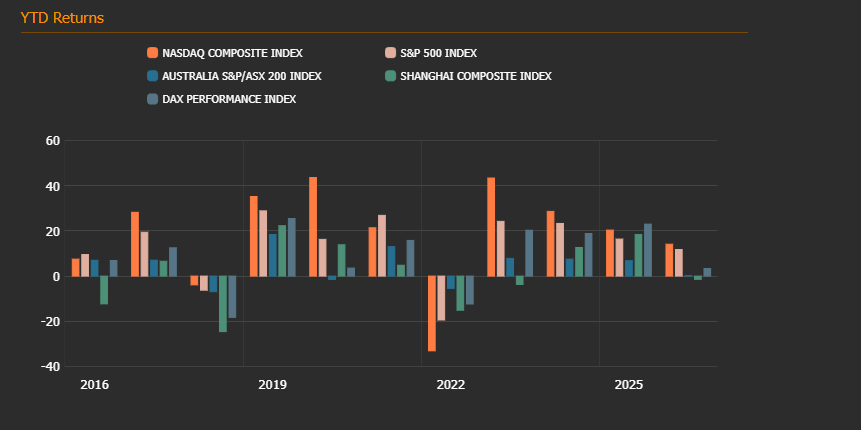
Task: Select the green Shanghai bar for 2019
Action: tap(282, 250)
